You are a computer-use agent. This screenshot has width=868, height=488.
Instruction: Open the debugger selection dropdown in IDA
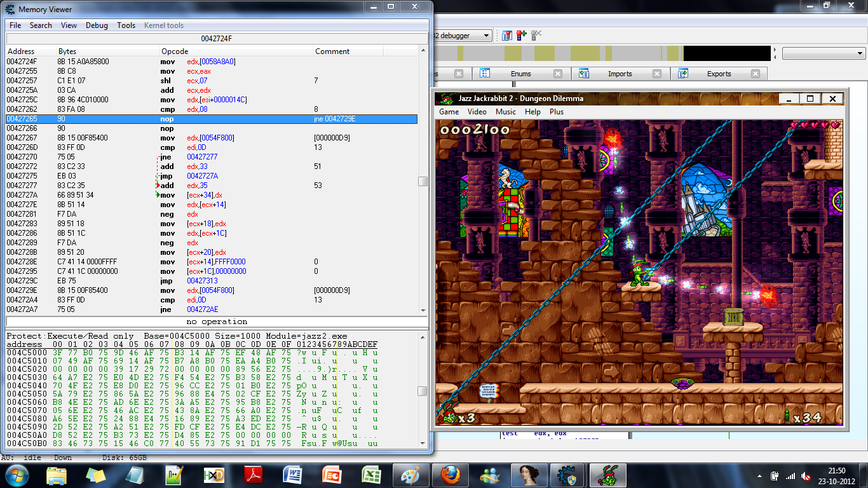[485, 36]
